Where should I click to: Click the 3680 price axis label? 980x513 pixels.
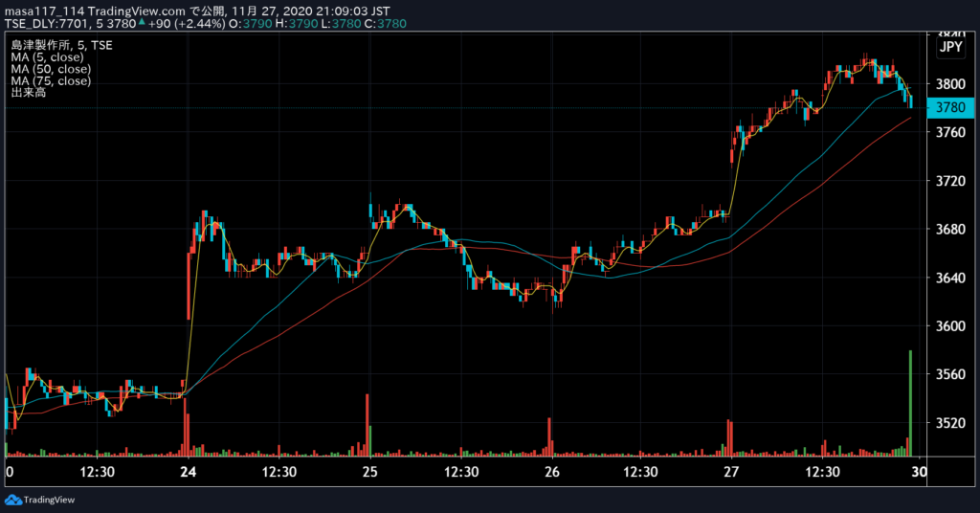point(950,229)
